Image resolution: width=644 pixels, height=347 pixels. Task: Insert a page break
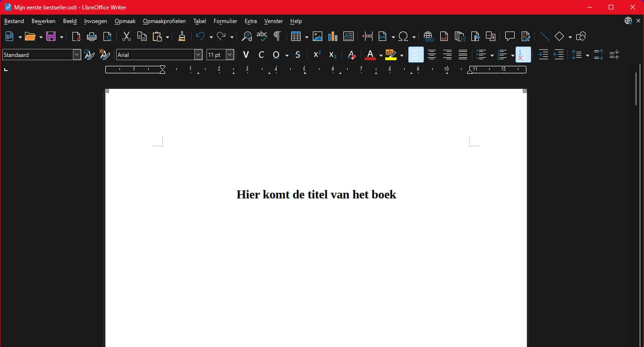(x=368, y=36)
